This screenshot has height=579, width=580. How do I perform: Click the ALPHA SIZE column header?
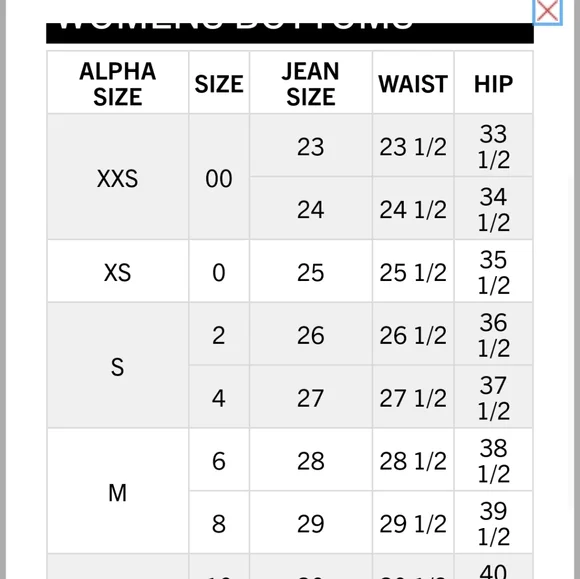[118, 83]
